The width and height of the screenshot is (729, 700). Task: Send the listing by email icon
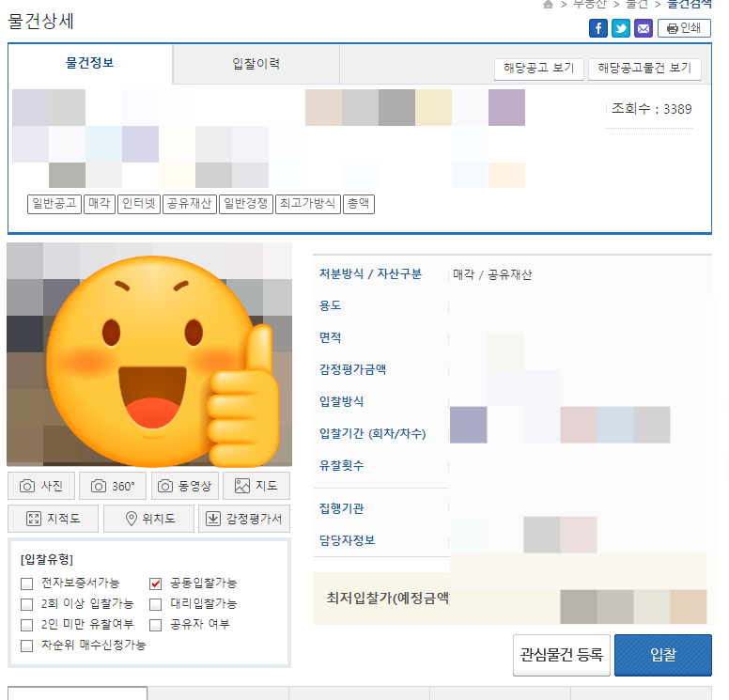[644, 28]
